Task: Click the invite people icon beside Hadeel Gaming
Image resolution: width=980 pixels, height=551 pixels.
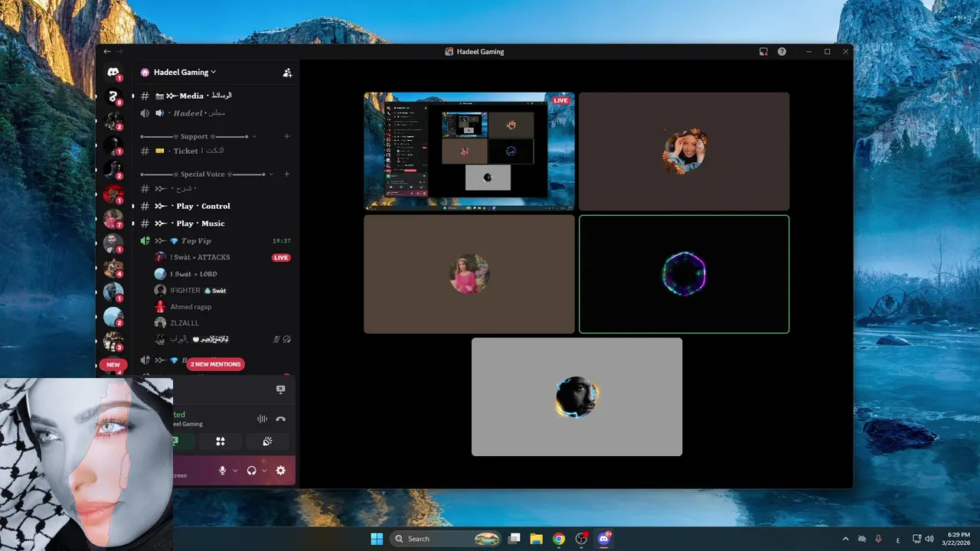Action: coord(287,73)
